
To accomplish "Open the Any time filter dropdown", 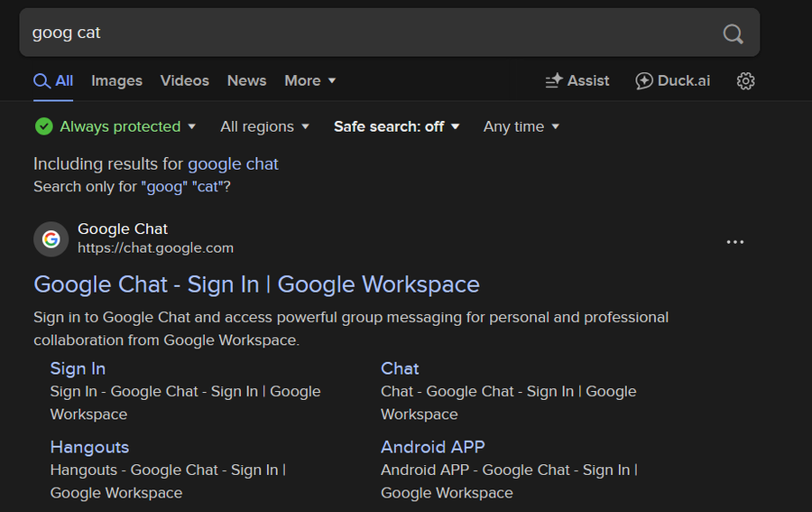I will (521, 126).
